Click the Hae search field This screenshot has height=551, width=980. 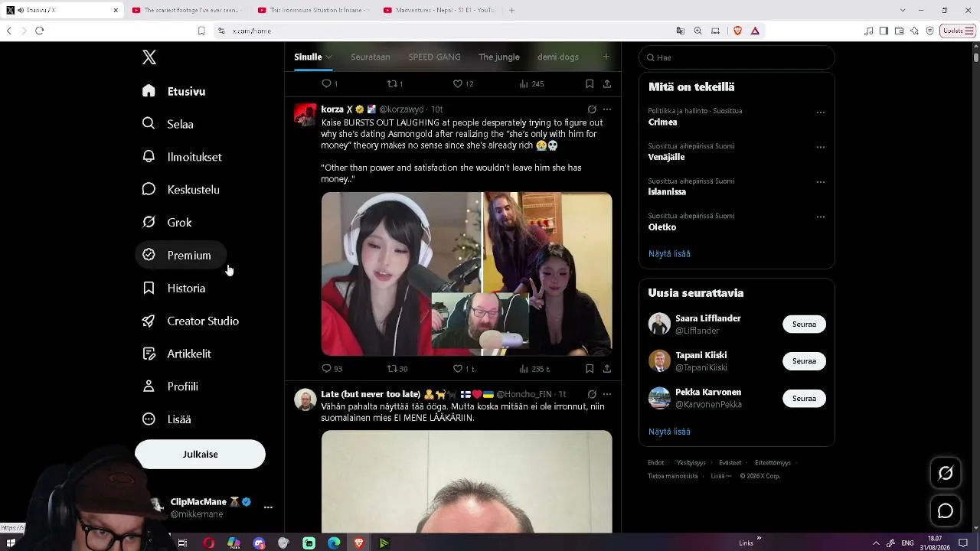(x=737, y=57)
